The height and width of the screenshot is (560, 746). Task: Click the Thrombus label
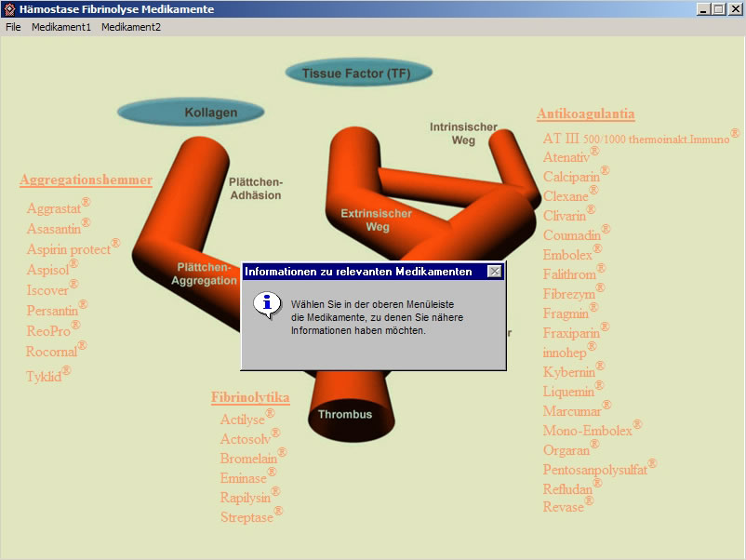click(x=345, y=414)
